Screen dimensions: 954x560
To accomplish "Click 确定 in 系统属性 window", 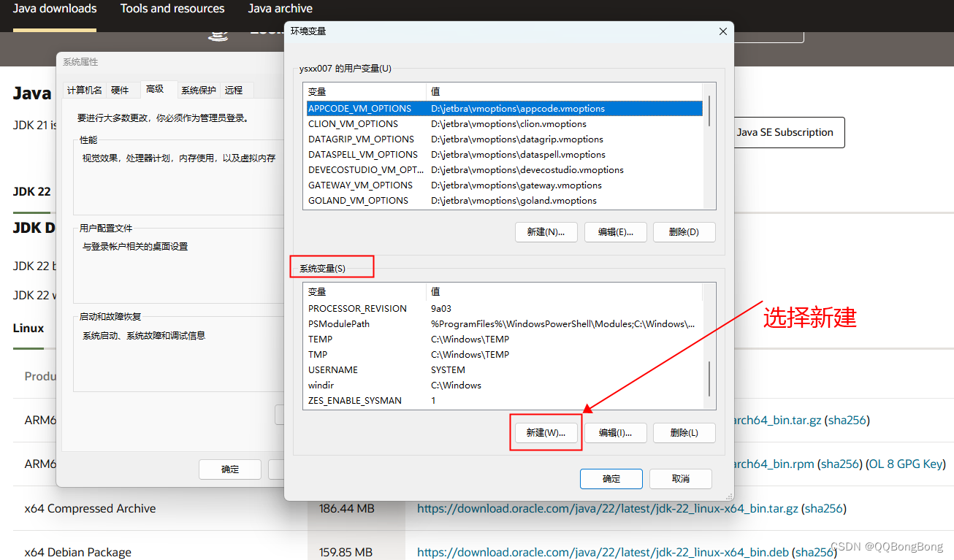I will coord(230,469).
